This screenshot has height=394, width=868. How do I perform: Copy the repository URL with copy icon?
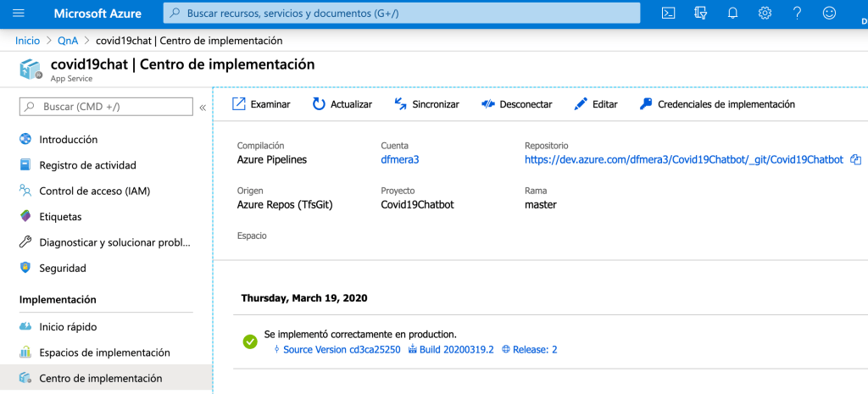pos(855,159)
